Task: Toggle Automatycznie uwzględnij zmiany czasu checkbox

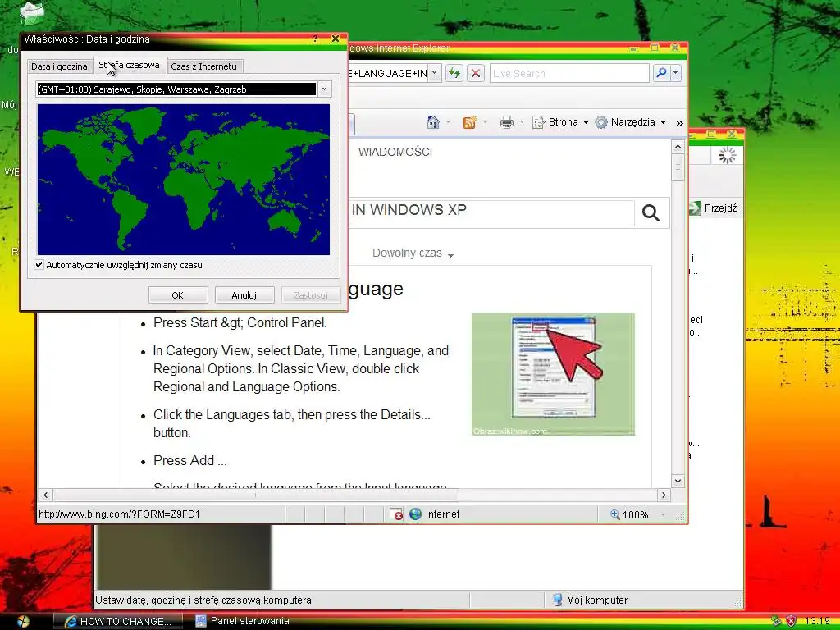Action: (x=39, y=265)
